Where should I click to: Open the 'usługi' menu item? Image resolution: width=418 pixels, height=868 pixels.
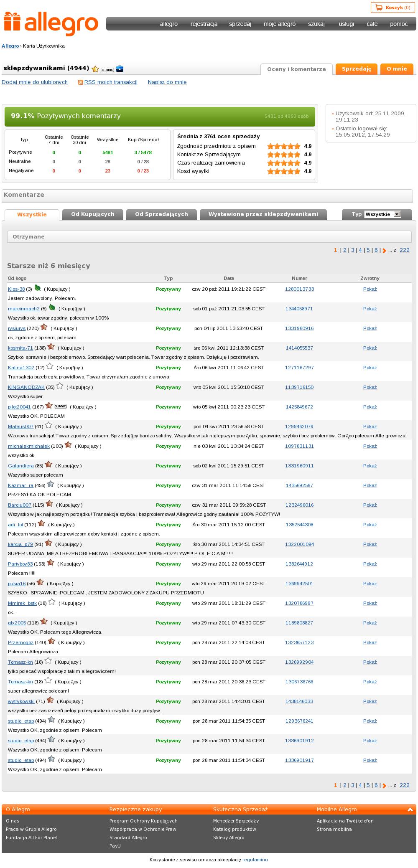tap(347, 24)
